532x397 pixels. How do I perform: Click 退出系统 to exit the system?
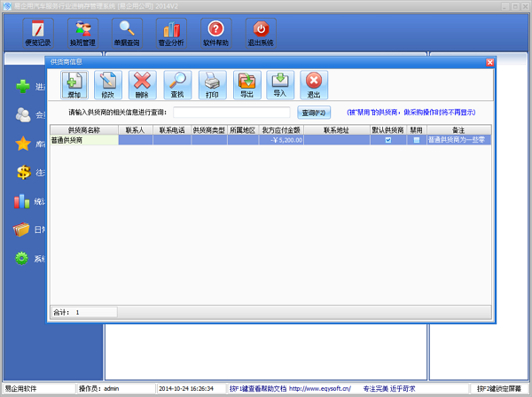[261, 33]
